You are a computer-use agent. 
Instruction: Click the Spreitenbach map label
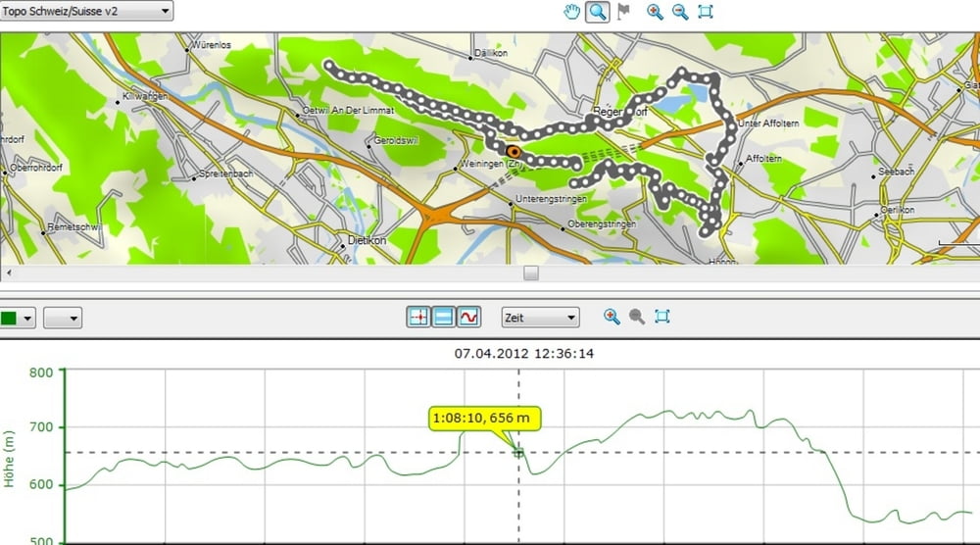coord(225,173)
